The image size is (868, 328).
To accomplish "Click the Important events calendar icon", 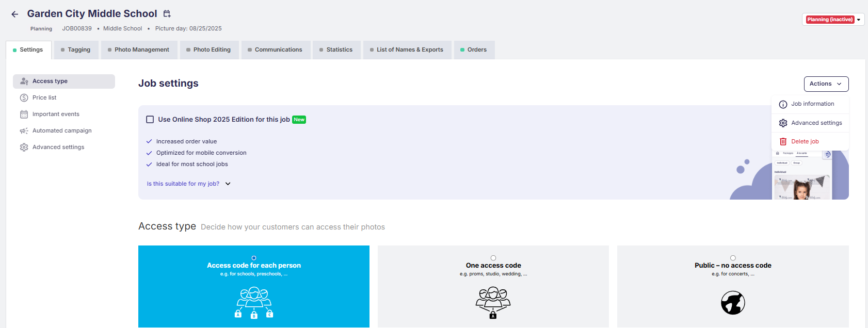I will pyautogui.click(x=24, y=114).
